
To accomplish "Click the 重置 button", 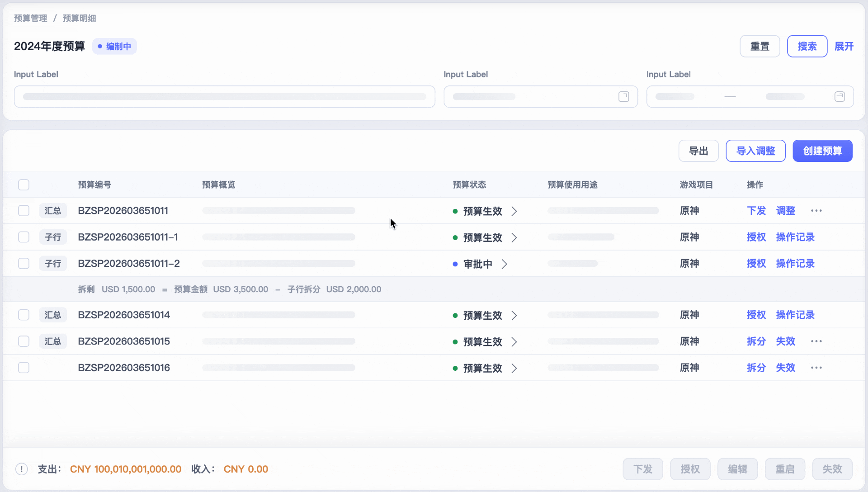I will click(760, 46).
